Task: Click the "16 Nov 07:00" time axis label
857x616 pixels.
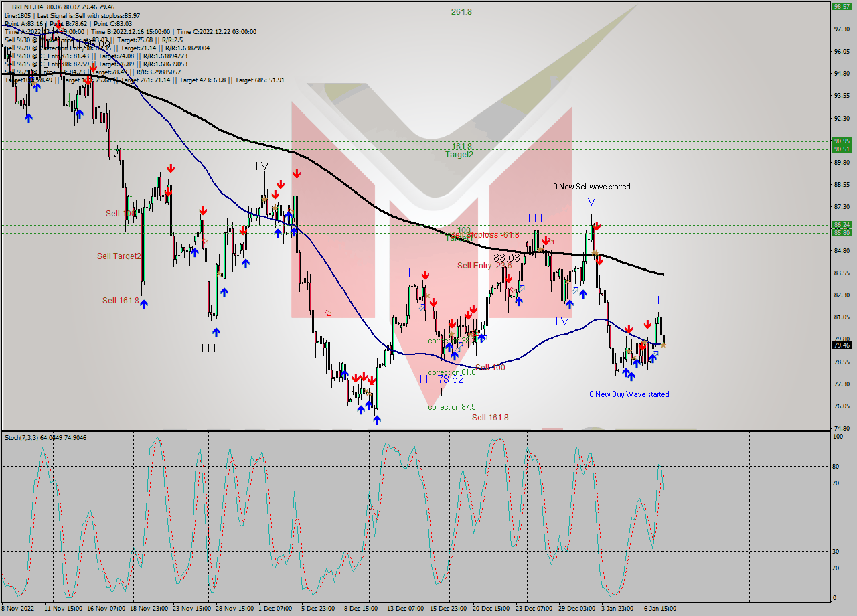Action: point(106,609)
